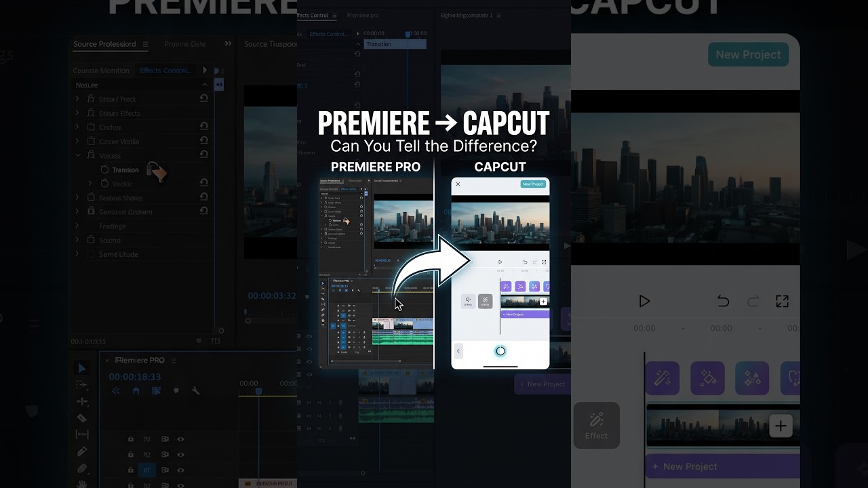This screenshot has height=488, width=868.
Task: Expand the Vecllic sub-row chevron
Action: point(91,184)
